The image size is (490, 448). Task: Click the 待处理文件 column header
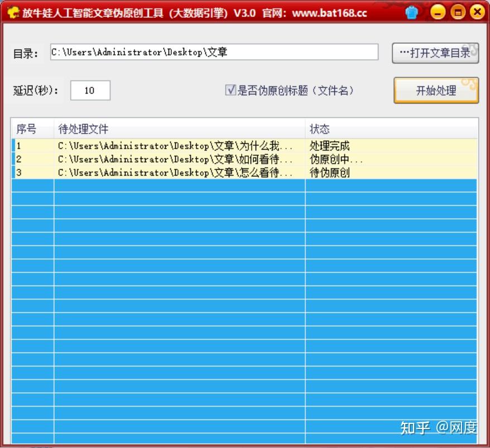coord(179,129)
